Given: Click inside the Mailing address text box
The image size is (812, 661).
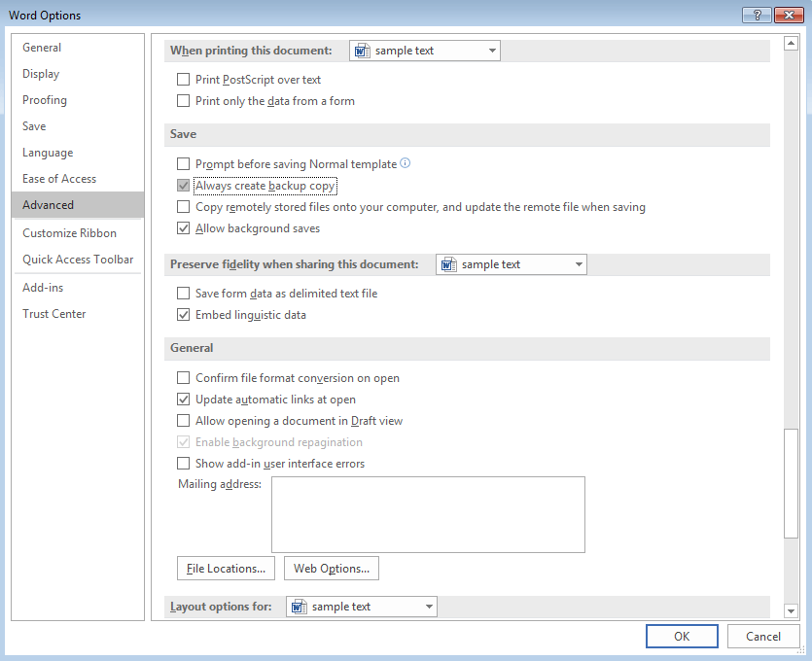Looking at the screenshot, I should 428,515.
